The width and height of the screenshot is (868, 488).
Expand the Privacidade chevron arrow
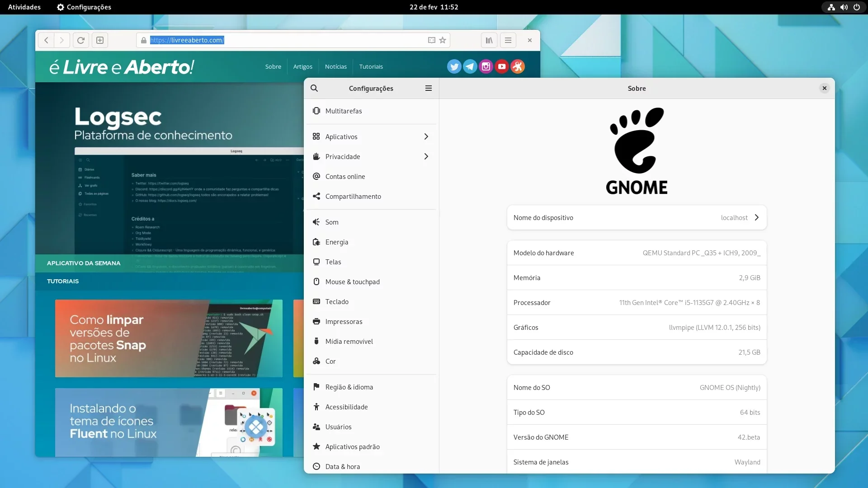coord(426,156)
